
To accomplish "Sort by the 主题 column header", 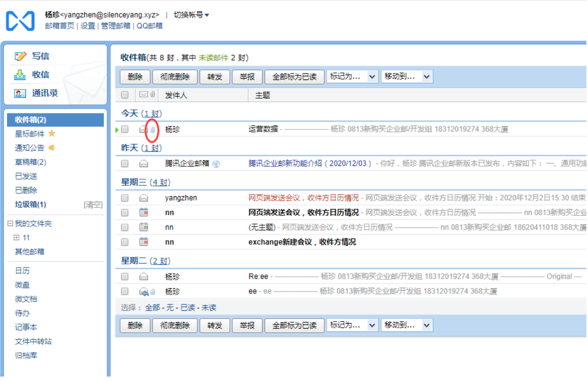I will [x=263, y=95].
